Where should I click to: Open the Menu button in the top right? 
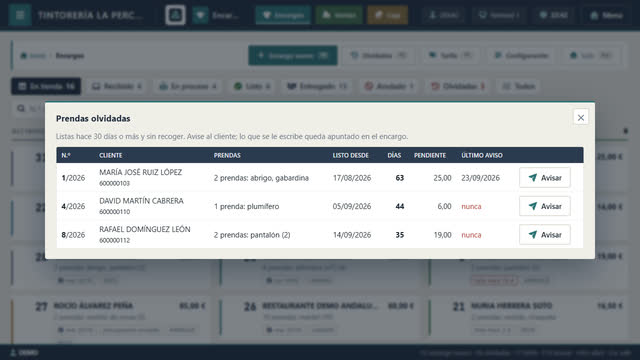click(x=606, y=15)
